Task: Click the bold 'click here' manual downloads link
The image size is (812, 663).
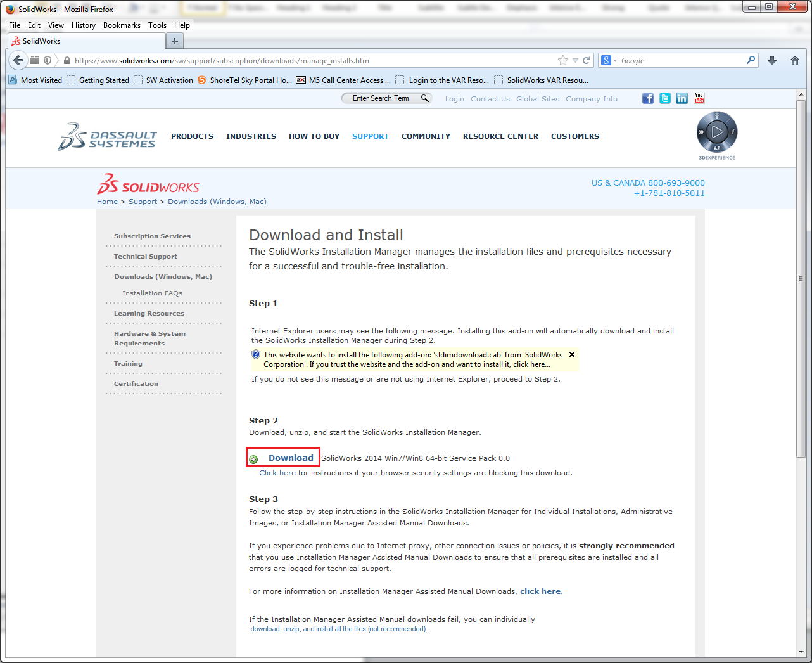Action: [x=540, y=591]
